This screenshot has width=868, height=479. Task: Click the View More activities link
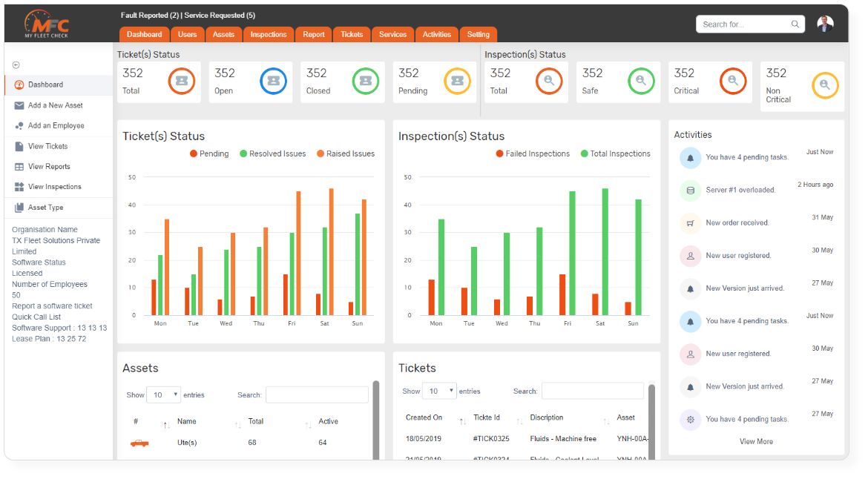tap(756, 441)
